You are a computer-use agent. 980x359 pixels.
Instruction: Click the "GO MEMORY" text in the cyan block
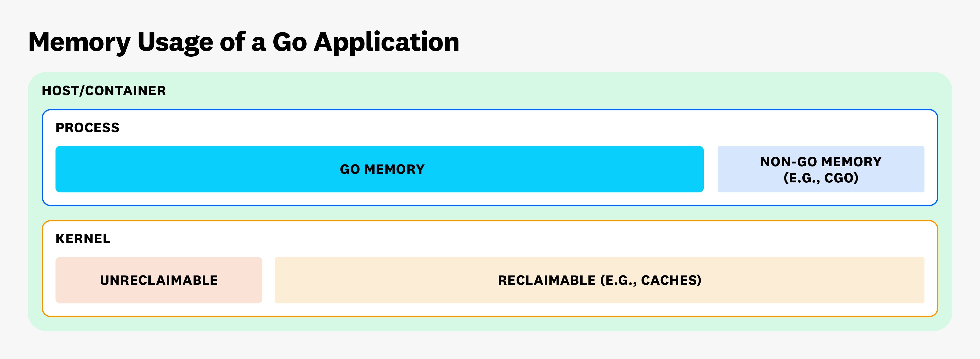382,169
